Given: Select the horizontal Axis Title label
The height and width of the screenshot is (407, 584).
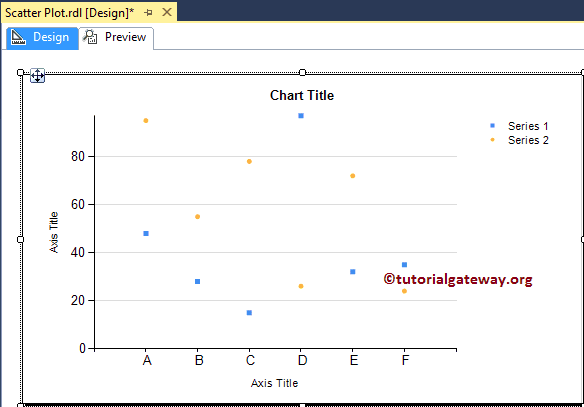Looking at the screenshot, I should pos(274,383).
